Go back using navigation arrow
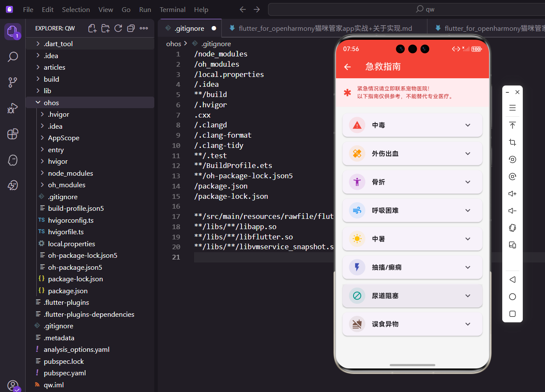Screen dimensions: 545x392 [x=243, y=9]
